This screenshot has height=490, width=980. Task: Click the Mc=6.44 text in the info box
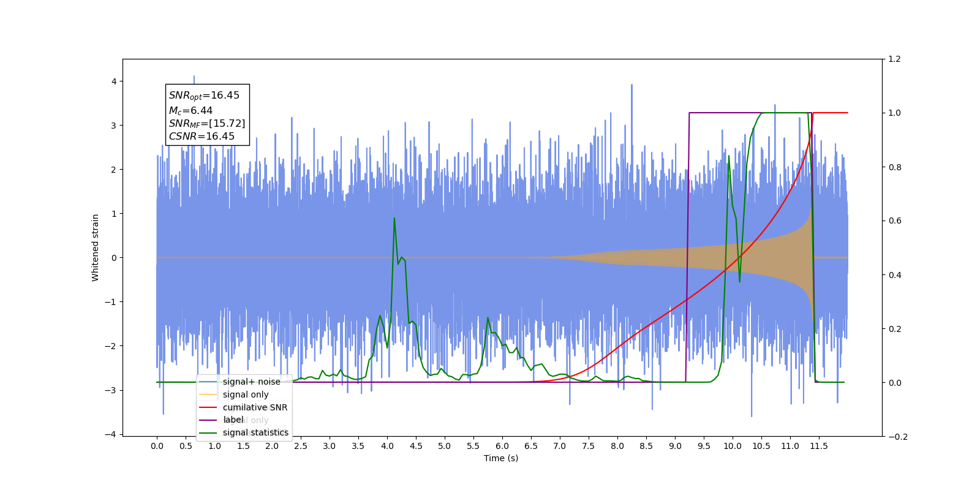coord(191,111)
